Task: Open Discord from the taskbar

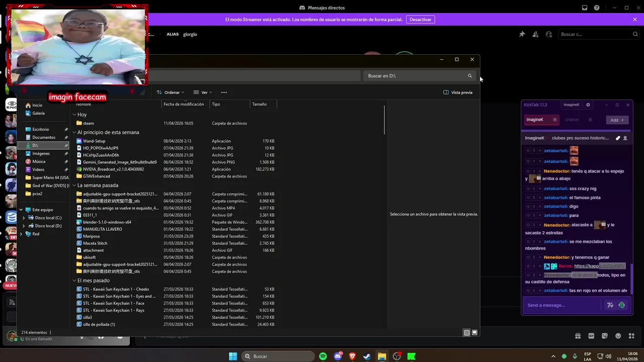Action: pos(338,356)
